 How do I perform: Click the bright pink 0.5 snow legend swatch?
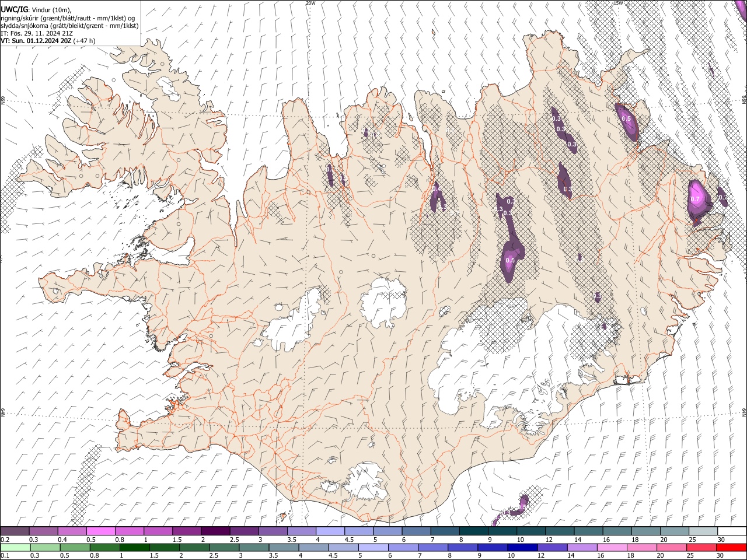point(101,531)
